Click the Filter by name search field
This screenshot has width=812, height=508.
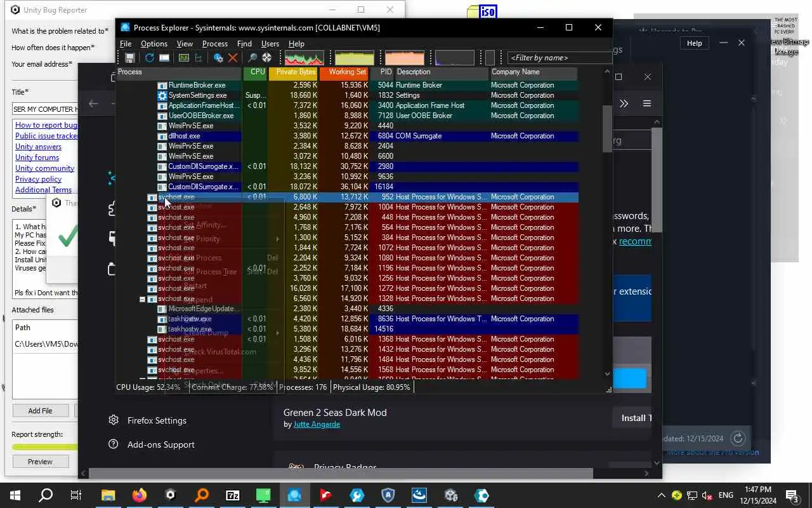(x=560, y=58)
